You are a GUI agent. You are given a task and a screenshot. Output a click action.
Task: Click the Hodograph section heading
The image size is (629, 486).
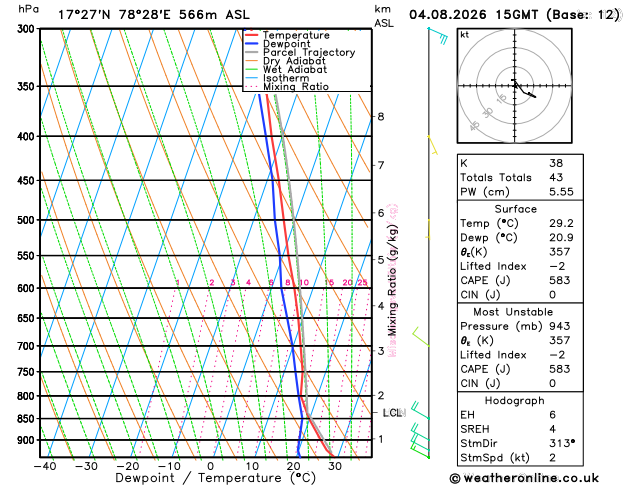point(514,401)
